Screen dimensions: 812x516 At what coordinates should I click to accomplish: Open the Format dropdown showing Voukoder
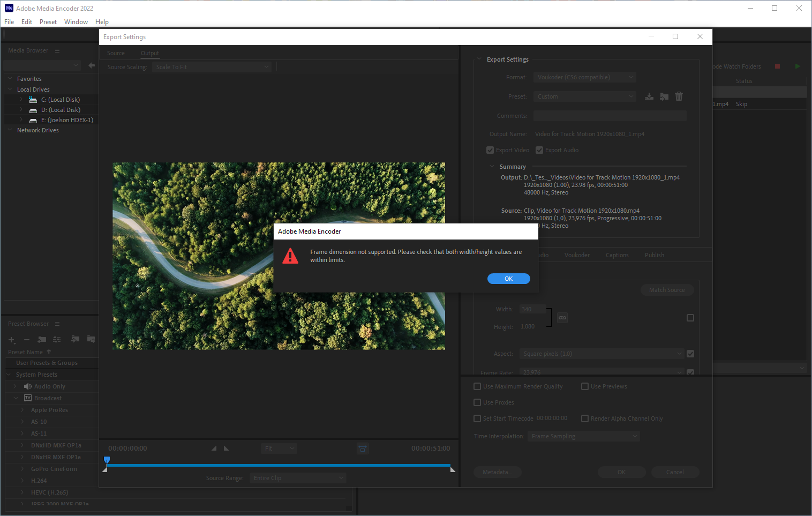(584, 77)
